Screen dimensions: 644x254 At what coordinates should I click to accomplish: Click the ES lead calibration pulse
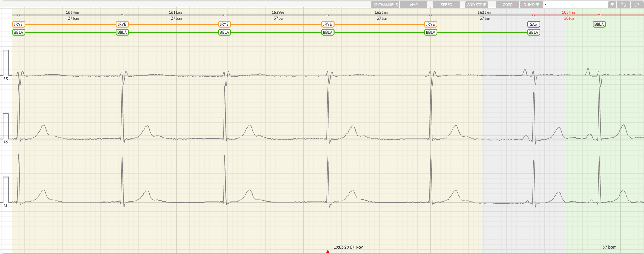pyautogui.click(x=6, y=63)
